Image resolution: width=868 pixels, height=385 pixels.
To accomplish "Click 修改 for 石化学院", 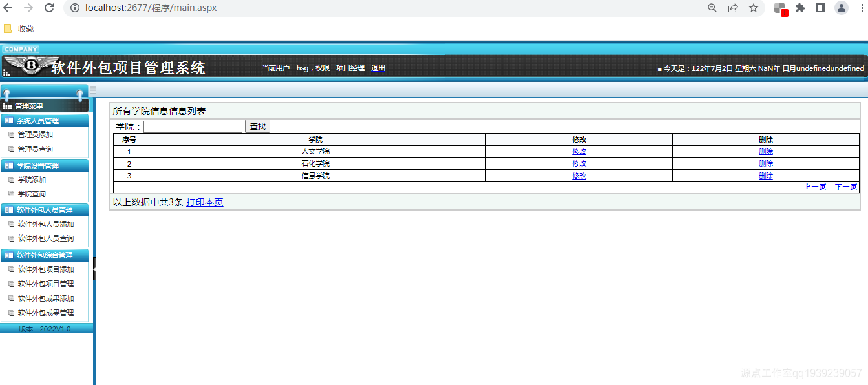I will [x=578, y=163].
